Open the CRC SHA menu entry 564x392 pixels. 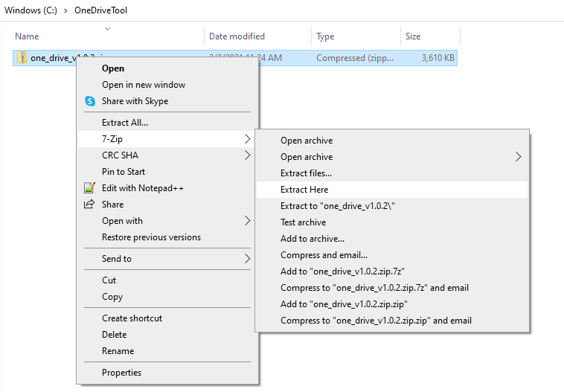(167, 155)
